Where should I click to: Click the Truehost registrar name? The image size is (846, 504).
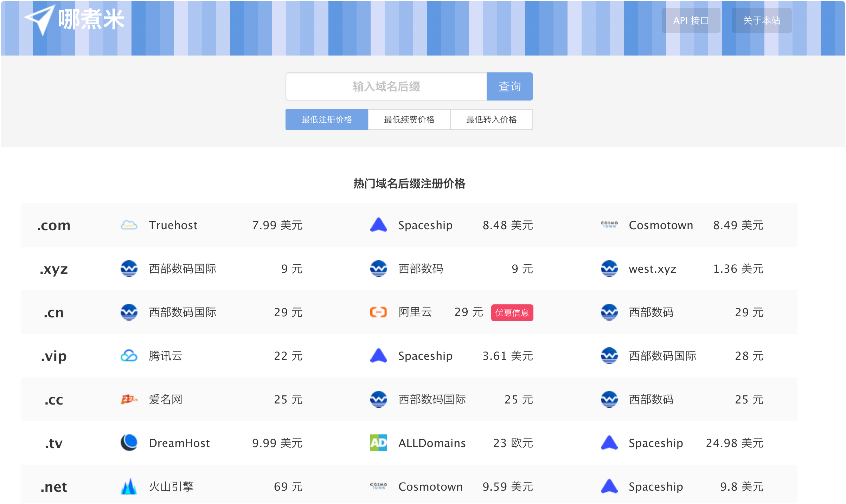[173, 225]
